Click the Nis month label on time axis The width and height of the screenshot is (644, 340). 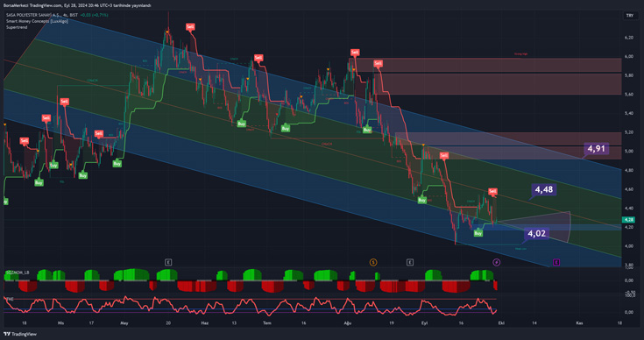[x=60, y=323]
